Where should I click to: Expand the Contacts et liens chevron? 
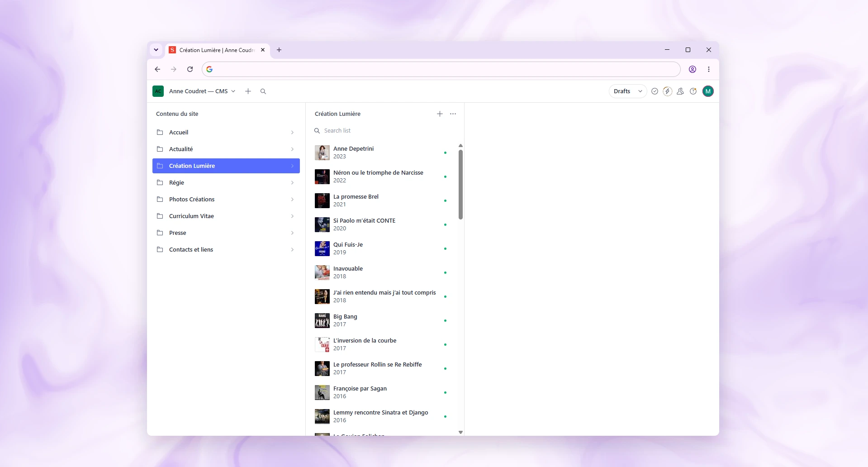click(x=292, y=250)
